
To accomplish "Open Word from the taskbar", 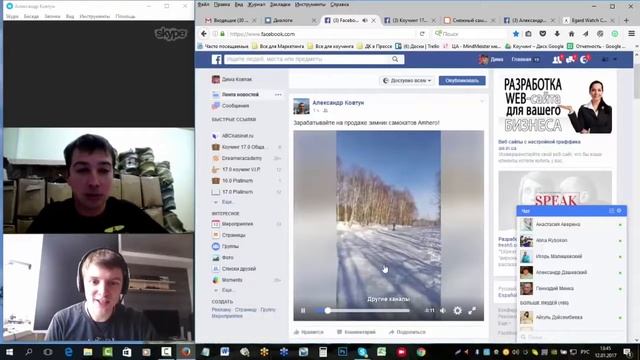I will [224, 352].
